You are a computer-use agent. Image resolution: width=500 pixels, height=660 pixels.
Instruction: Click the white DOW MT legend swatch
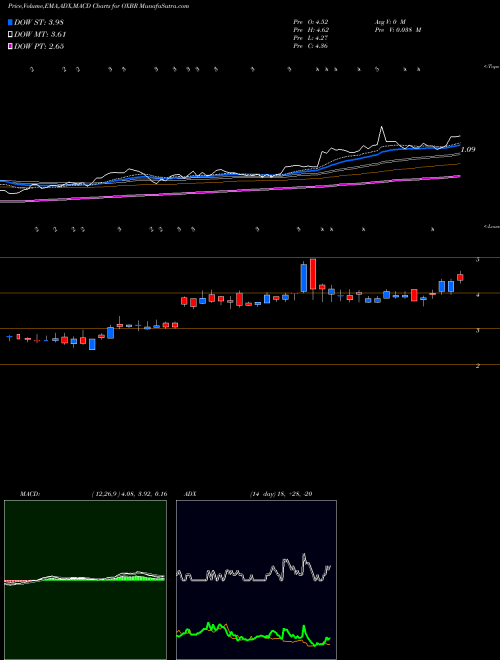point(10,35)
